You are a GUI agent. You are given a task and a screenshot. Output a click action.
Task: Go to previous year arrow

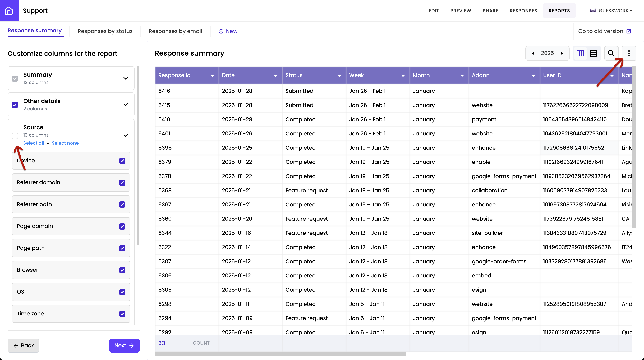(533, 53)
